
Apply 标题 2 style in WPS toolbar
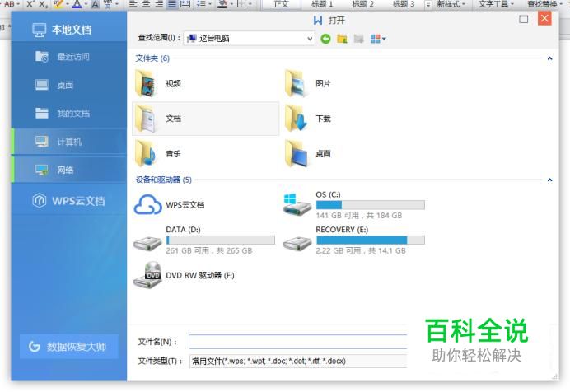click(x=362, y=4)
